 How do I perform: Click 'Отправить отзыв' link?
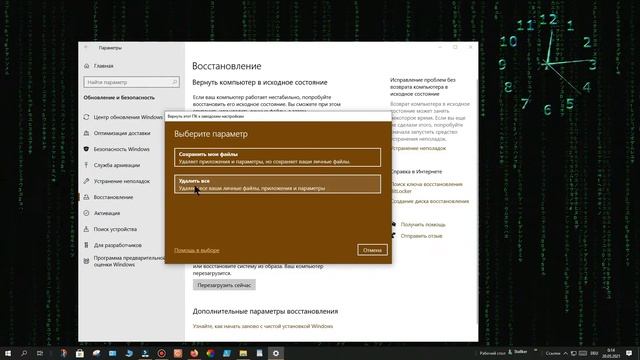coord(421,236)
